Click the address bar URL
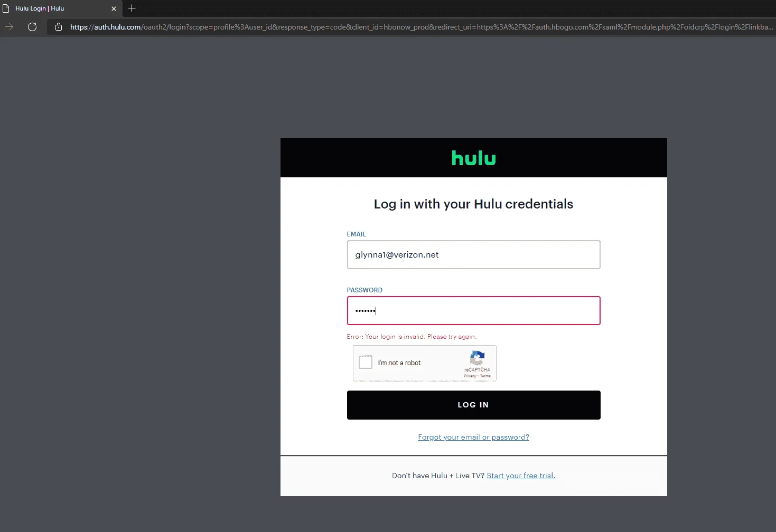Screen dimensions: 776x532 [422, 27]
